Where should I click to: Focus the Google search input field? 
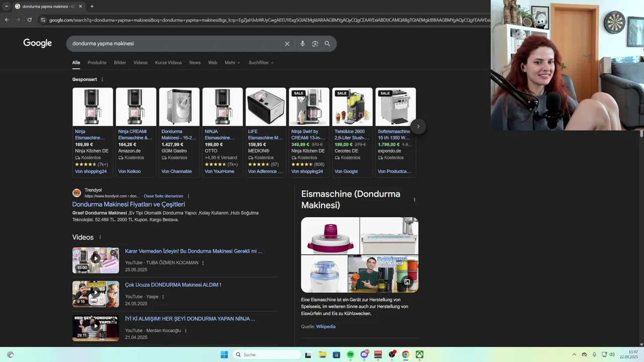176,44
